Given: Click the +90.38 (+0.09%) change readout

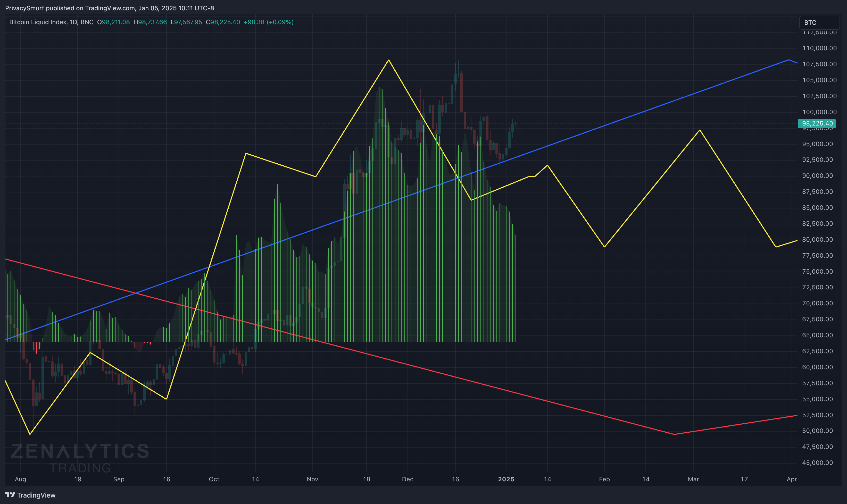Looking at the screenshot, I should [268, 22].
